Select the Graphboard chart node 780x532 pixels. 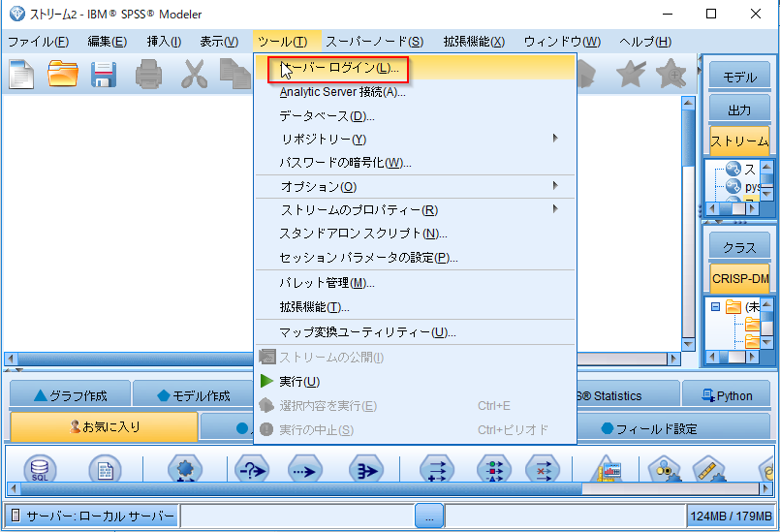pyautogui.click(x=607, y=468)
